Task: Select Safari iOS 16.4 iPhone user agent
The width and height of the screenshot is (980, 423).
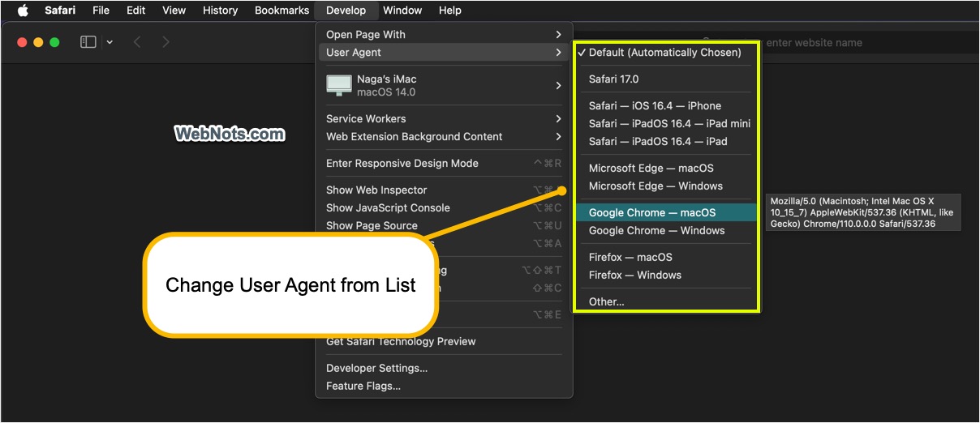Action: click(x=666, y=105)
